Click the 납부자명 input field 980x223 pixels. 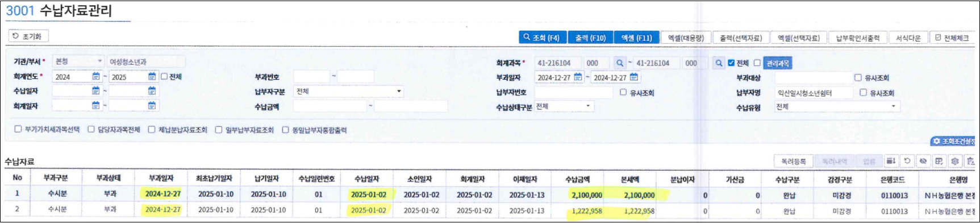(x=814, y=93)
